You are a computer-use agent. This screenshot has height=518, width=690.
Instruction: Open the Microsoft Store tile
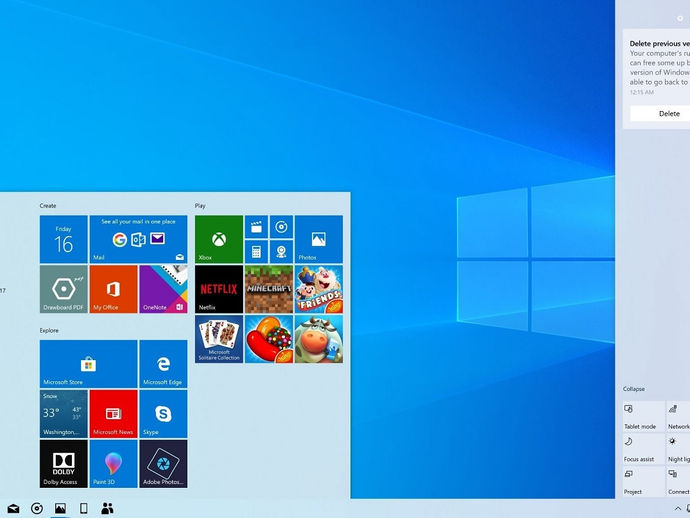click(x=88, y=364)
